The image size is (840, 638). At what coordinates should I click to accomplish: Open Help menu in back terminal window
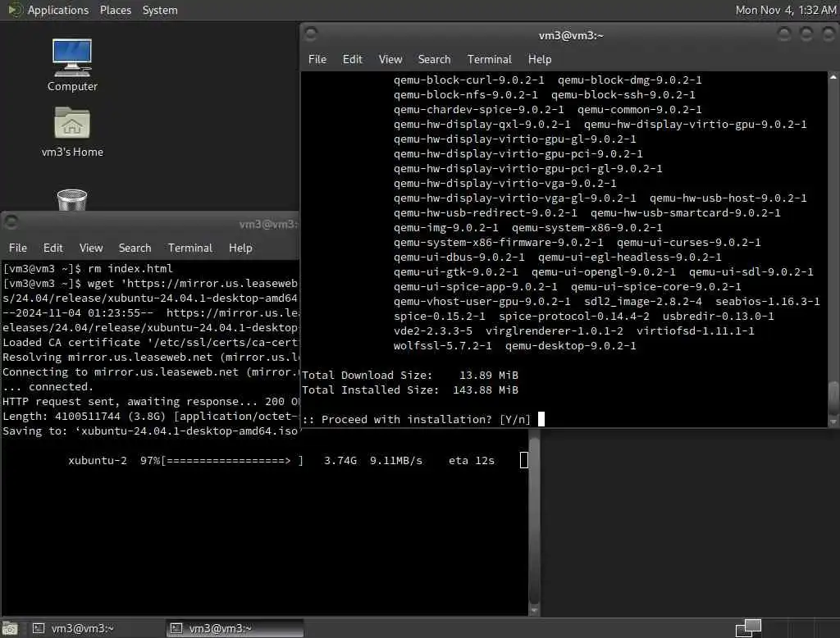pos(240,248)
